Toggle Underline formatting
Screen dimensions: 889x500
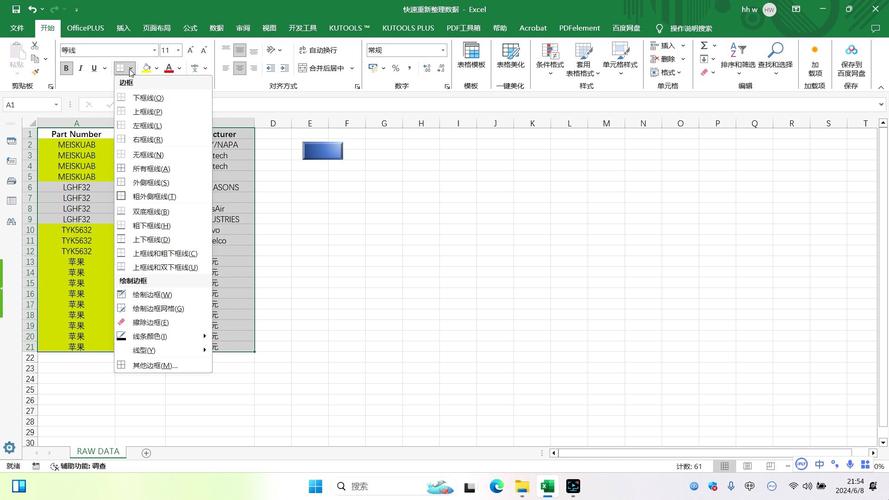(94, 68)
